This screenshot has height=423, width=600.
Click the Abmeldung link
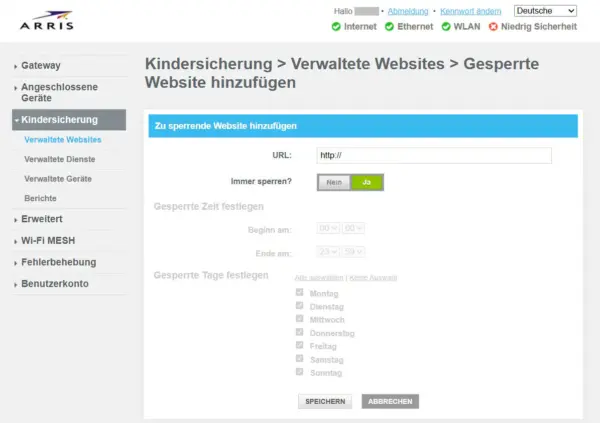(x=408, y=11)
